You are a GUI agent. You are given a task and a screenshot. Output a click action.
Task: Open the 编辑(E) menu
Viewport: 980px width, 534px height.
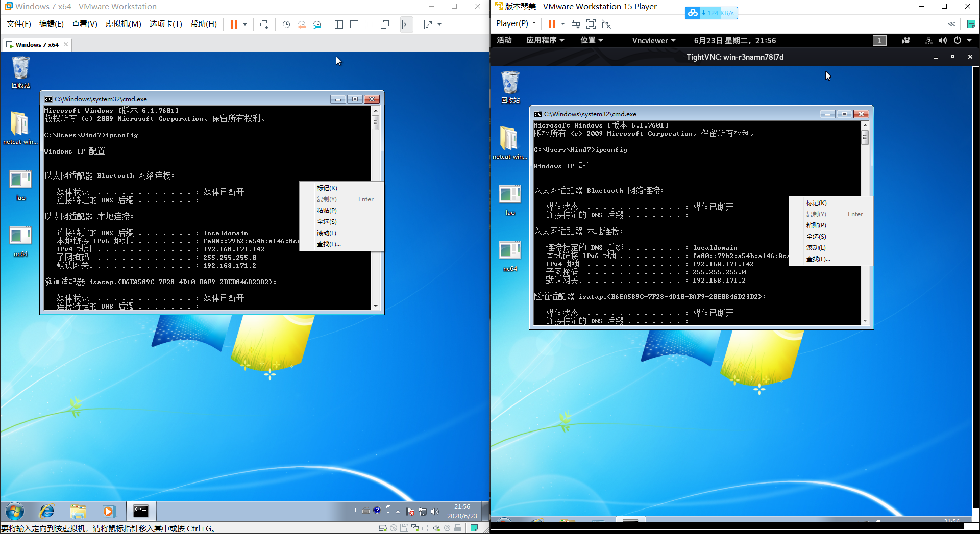pos(52,24)
